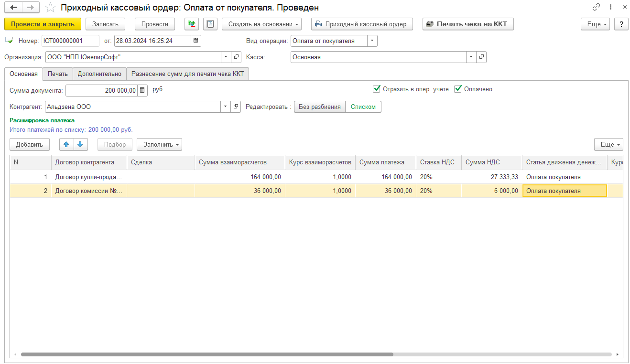Viewport: 630px width, 364px height.
Task: Click the Сумма НДС column header
Action: 492,162
